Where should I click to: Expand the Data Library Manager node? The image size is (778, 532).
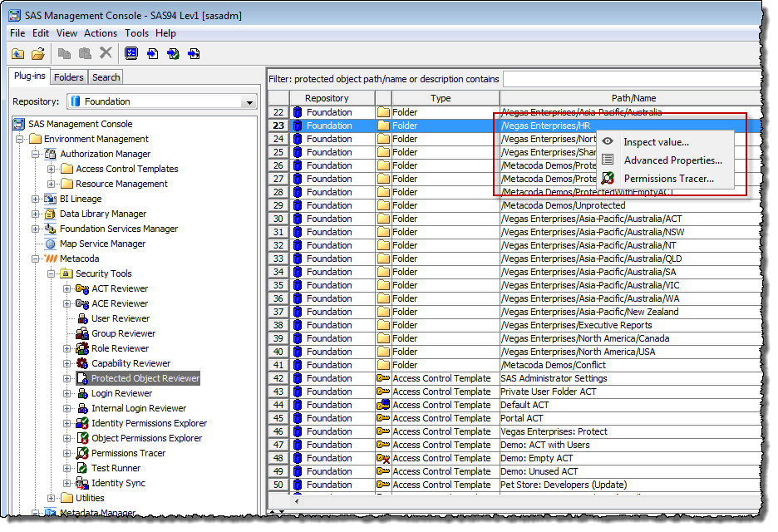35,214
